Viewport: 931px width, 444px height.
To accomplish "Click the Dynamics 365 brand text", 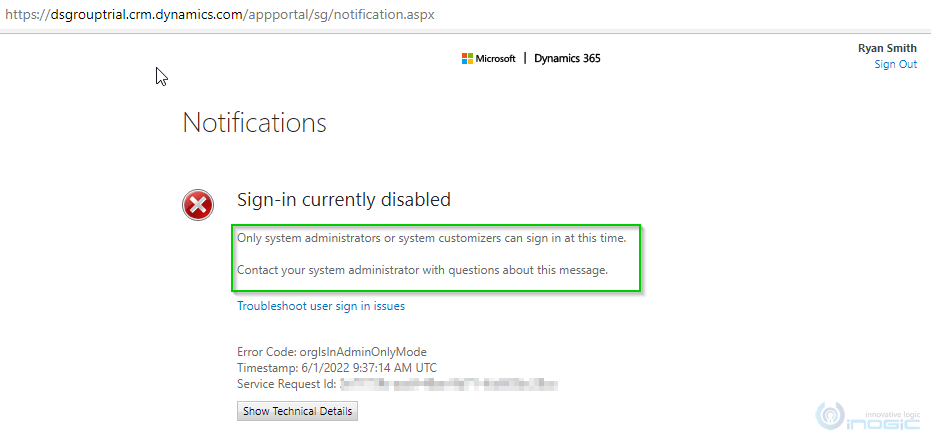I will tap(567, 58).
